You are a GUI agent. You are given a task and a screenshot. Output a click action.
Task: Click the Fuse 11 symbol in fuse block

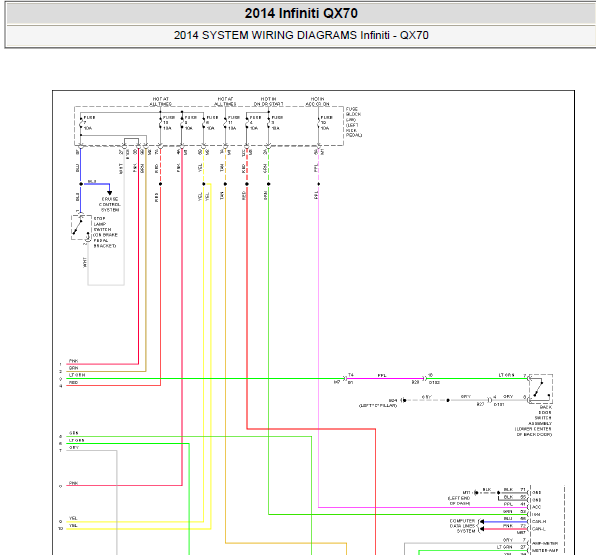point(225,123)
